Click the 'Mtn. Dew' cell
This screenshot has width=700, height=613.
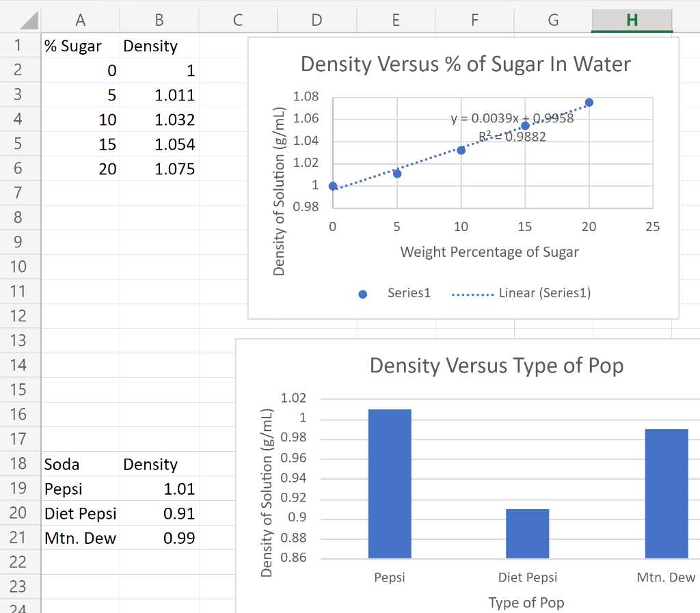coord(81,538)
